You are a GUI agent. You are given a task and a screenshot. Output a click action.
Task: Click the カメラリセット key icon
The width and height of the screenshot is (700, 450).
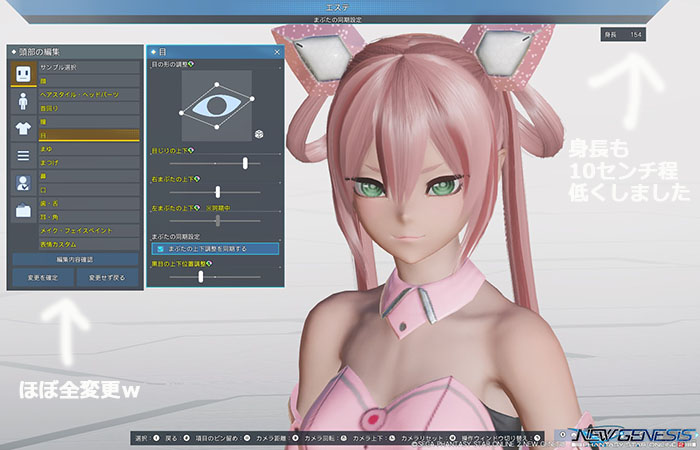point(453,438)
